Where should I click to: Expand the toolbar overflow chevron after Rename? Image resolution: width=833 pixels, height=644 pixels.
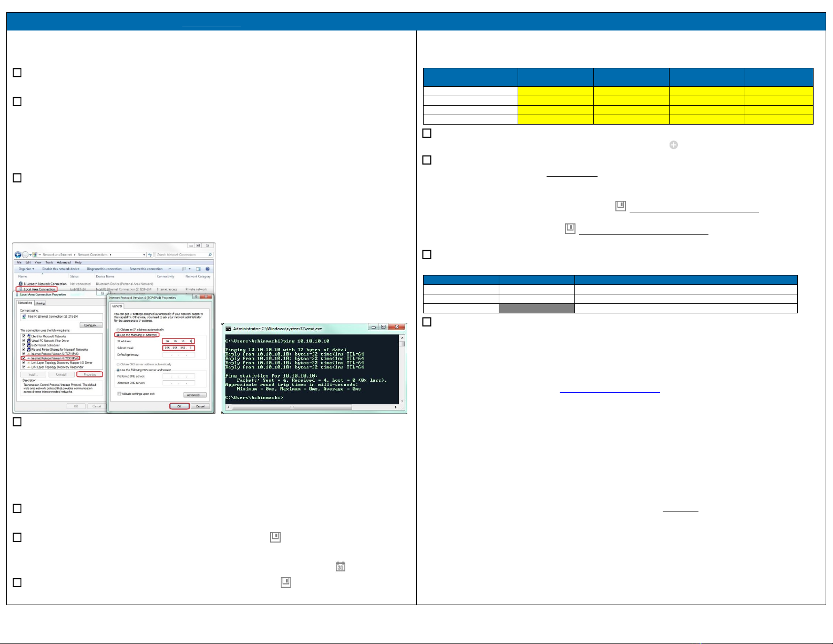click(169, 269)
